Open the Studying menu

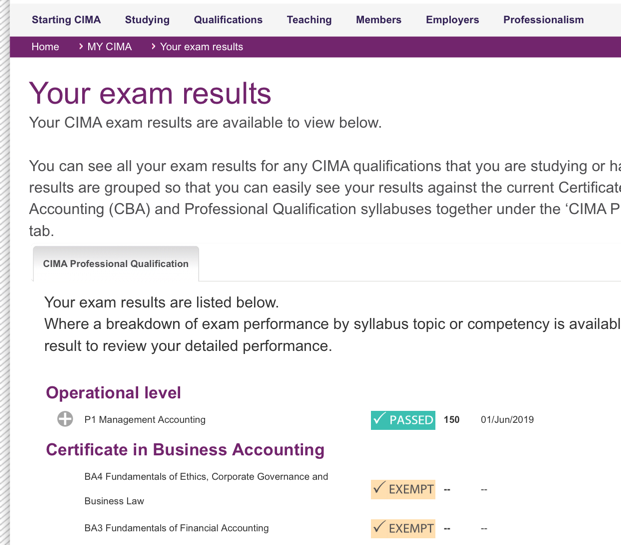pos(147,20)
